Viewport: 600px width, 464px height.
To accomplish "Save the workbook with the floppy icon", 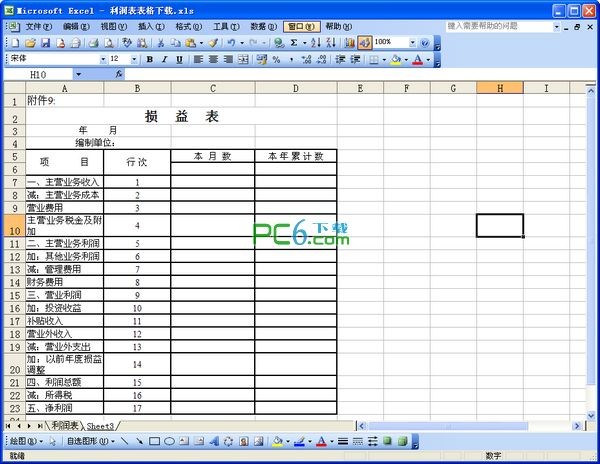I will (x=46, y=43).
